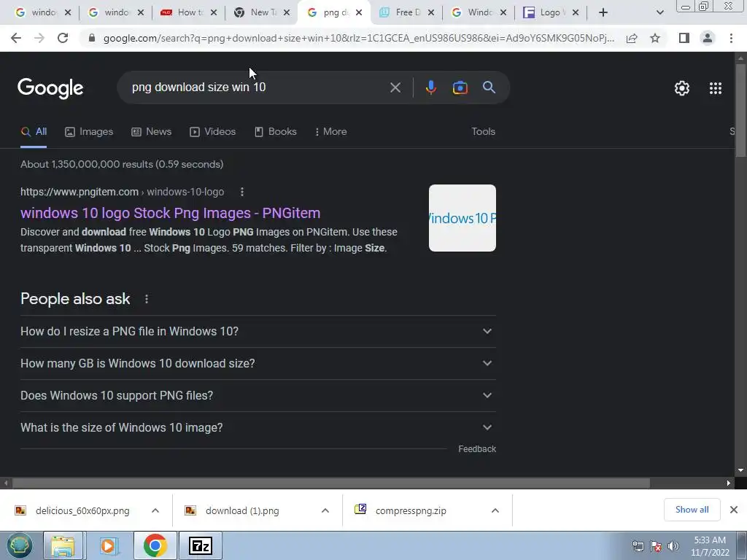Open Windows Start button
This screenshot has width=747, height=560.
(19, 545)
